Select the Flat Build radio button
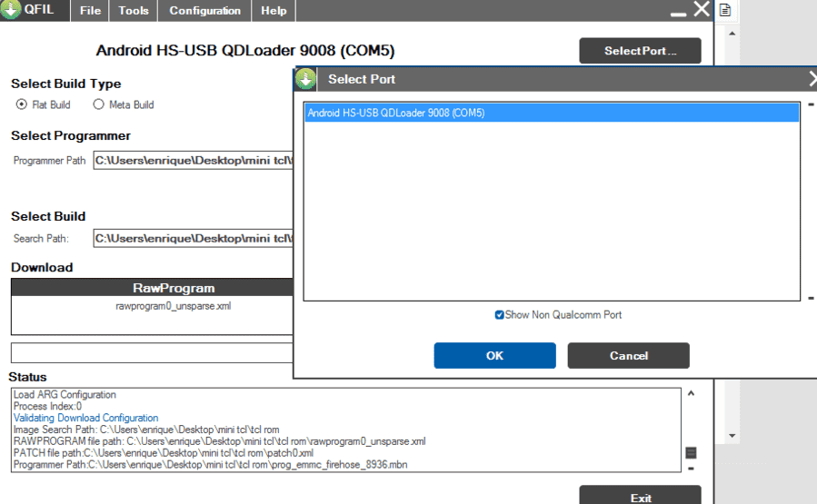 pyautogui.click(x=22, y=104)
